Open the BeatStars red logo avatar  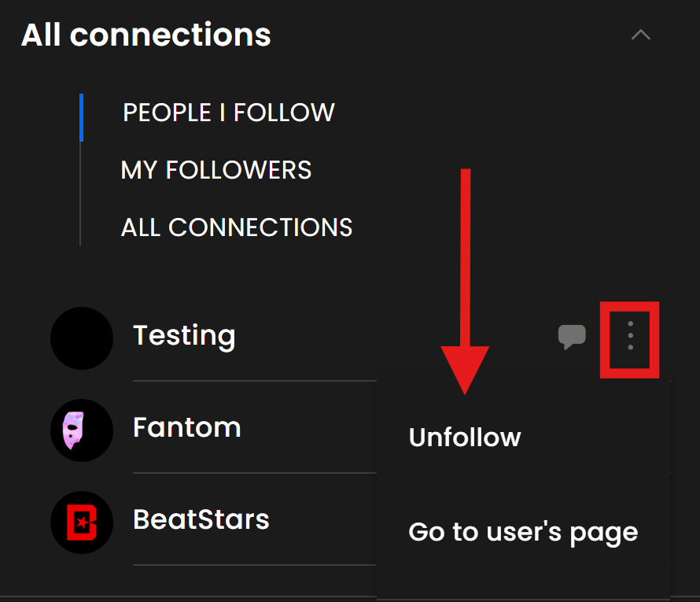click(x=82, y=523)
